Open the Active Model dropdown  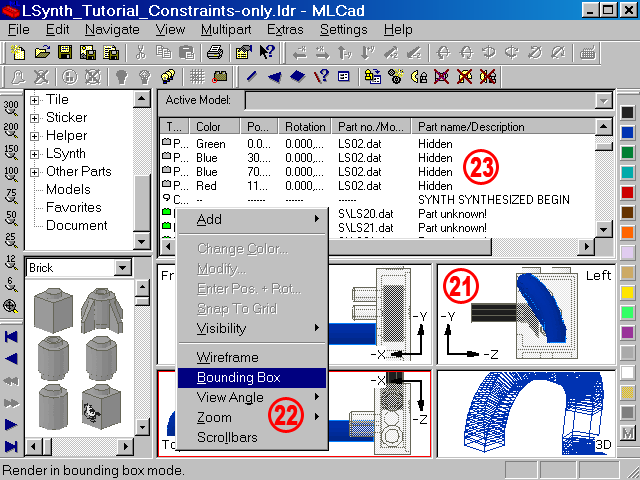pos(603,100)
